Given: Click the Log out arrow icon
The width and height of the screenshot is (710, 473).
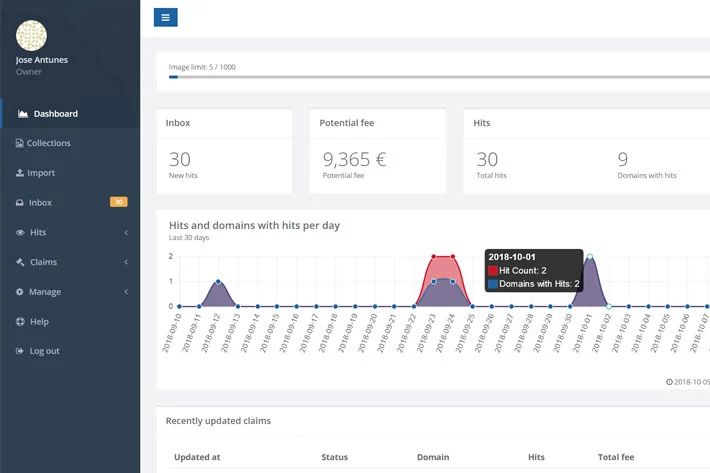Looking at the screenshot, I should 19,351.
